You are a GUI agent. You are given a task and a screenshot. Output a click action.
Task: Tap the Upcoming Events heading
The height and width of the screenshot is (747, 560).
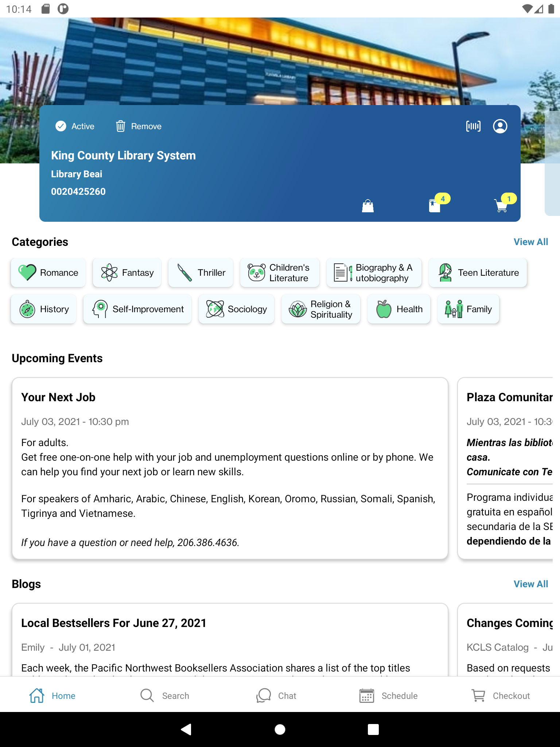[x=57, y=358]
